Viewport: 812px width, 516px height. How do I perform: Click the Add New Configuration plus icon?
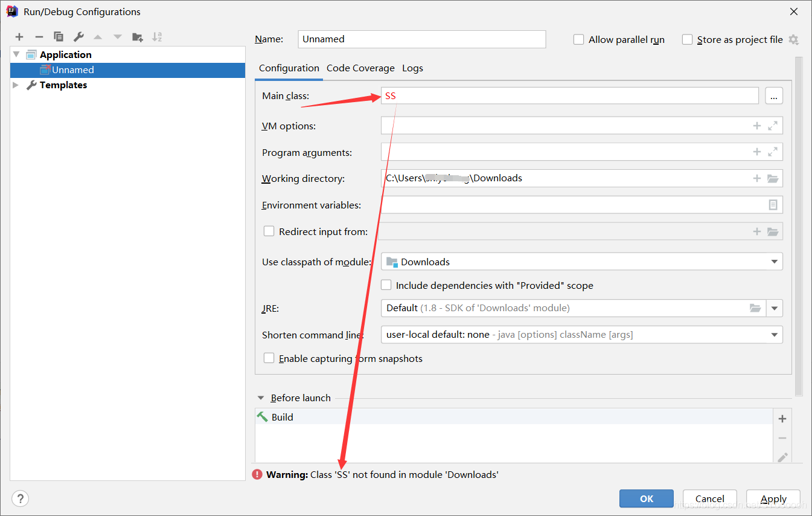click(x=19, y=37)
